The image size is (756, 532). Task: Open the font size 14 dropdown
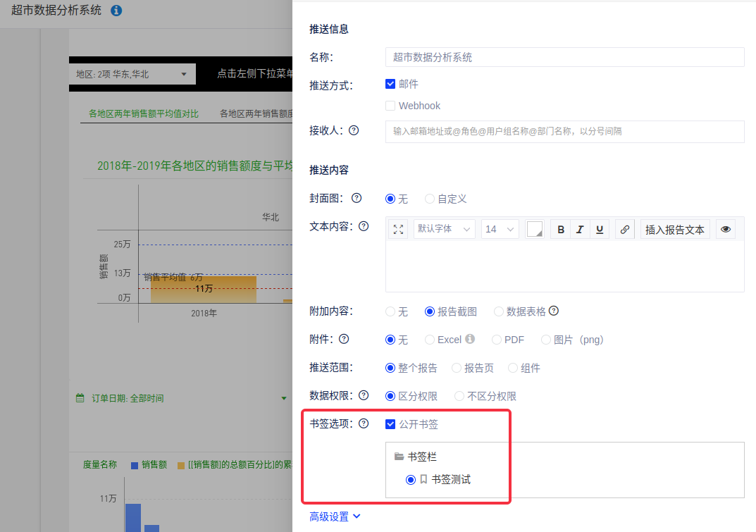tap(500, 229)
